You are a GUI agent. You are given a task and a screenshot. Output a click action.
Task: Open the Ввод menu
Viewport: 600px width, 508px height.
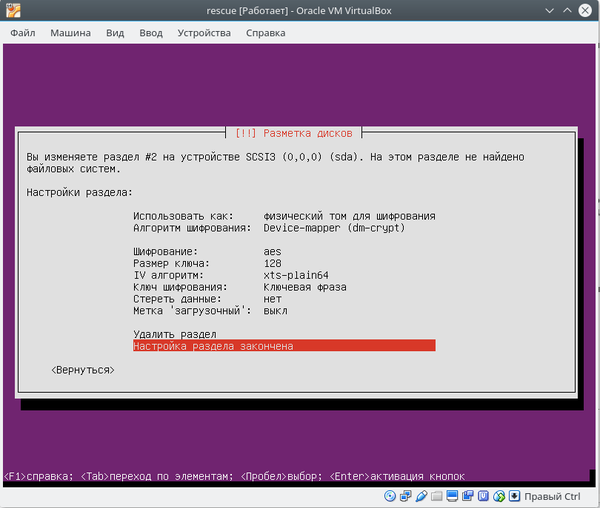[151, 33]
